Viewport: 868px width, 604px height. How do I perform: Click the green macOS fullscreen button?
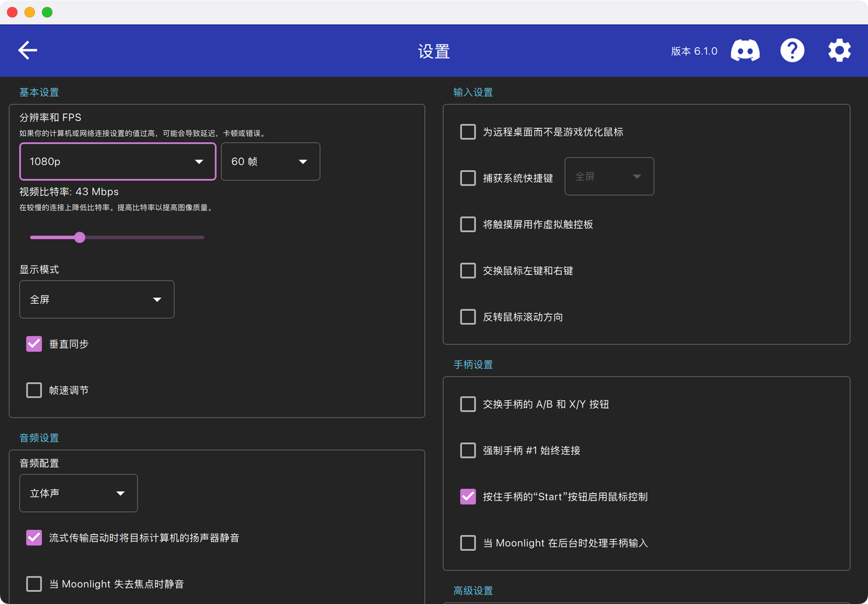(47, 12)
